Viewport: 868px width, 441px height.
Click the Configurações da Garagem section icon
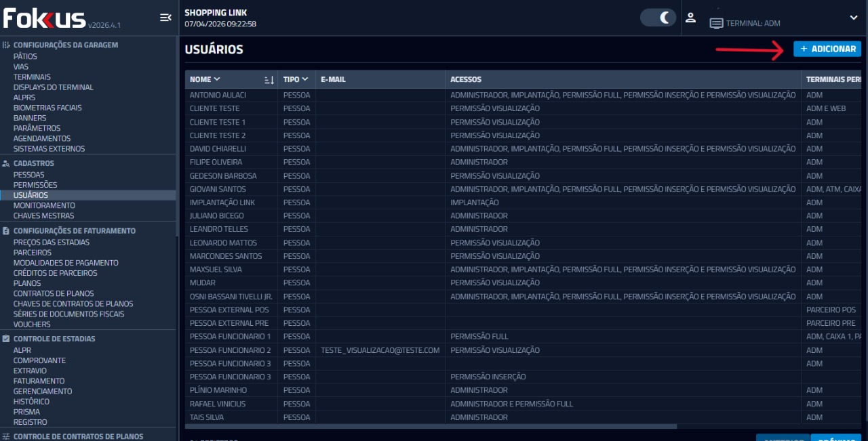[x=6, y=45]
